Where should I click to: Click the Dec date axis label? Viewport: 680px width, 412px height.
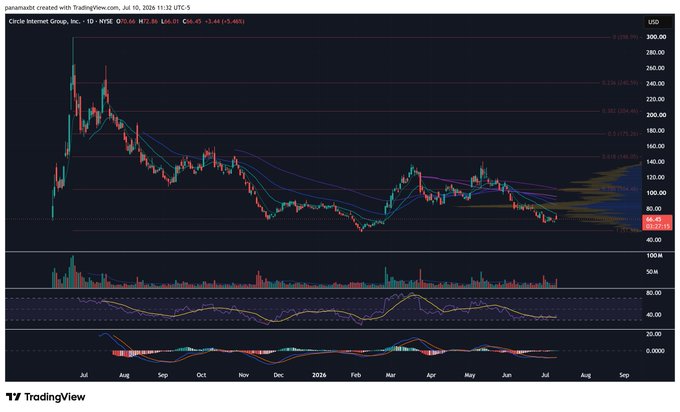[278, 375]
